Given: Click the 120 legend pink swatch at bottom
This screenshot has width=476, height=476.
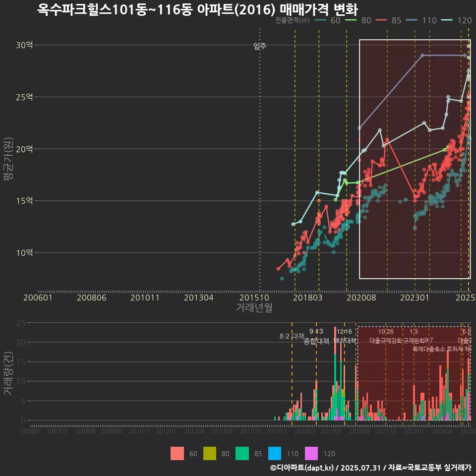Looking at the screenshot, I should 311,454.
